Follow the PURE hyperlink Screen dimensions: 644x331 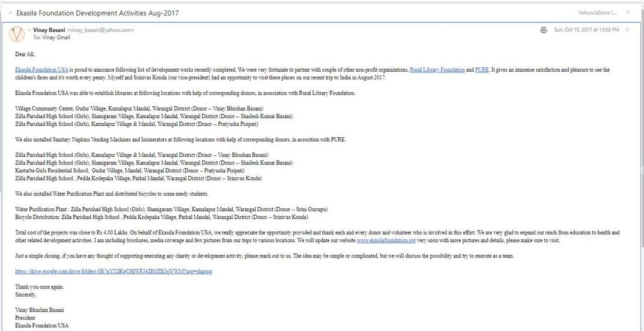point(482,70)
